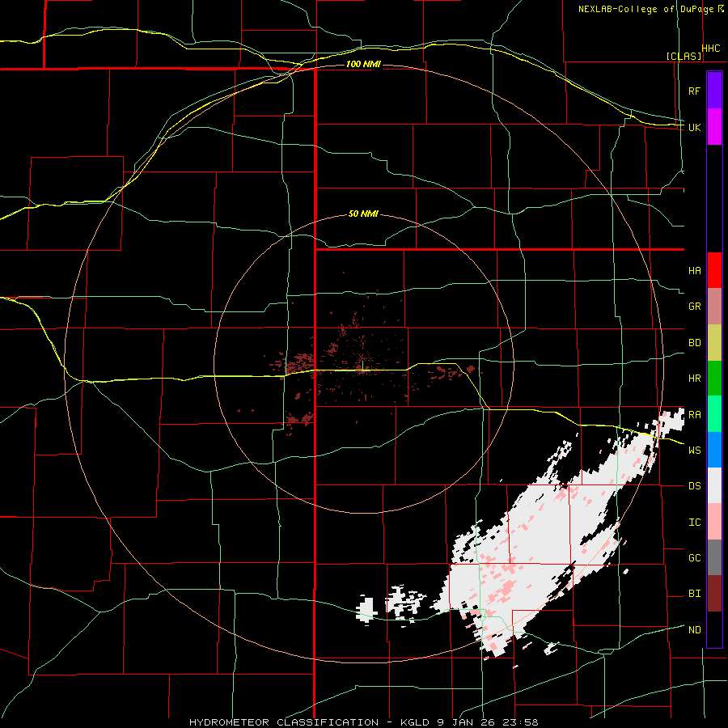Click the [CLAS] label
The image size is (728, 728).
pyautogui.click(x=684, y=56)
